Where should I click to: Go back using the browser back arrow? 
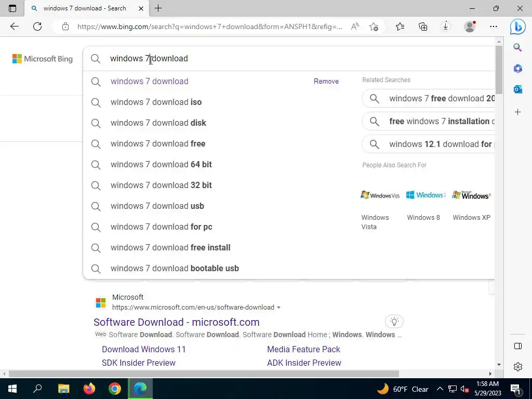(14, 26)
